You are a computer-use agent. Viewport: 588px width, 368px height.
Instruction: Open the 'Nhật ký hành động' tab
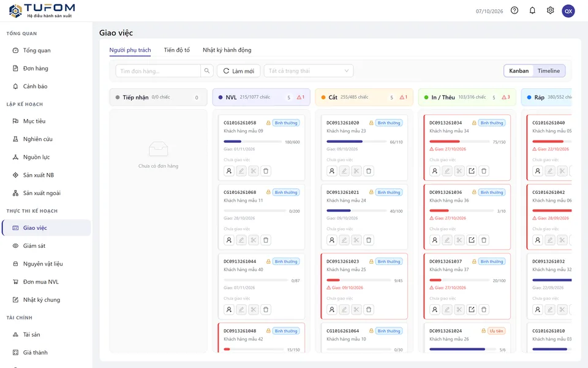pos(227,50)
